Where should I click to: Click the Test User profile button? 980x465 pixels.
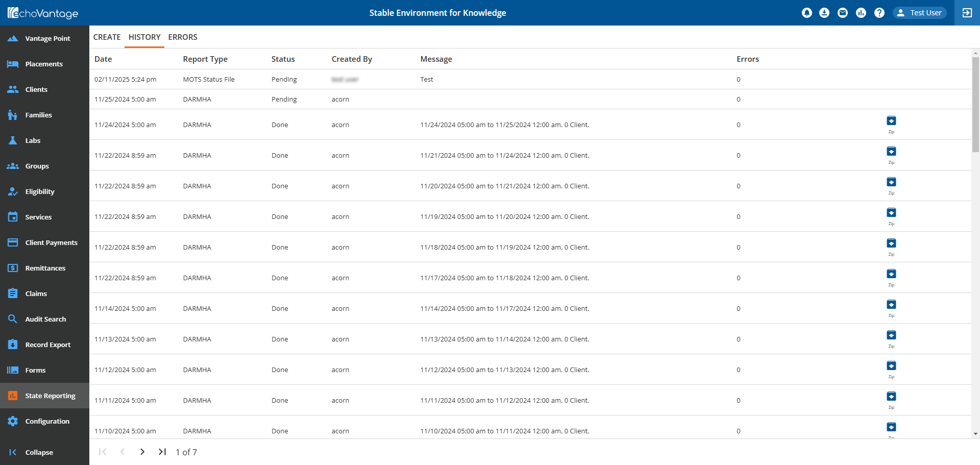[x=920, y=13]
